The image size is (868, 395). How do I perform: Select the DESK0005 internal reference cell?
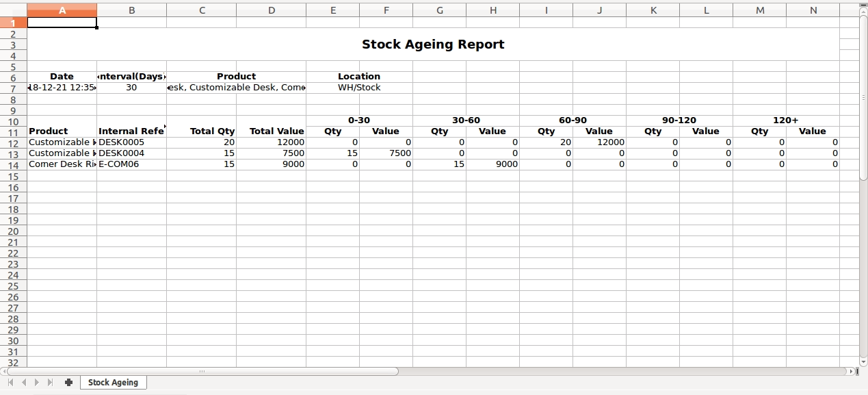click(131, 142)
